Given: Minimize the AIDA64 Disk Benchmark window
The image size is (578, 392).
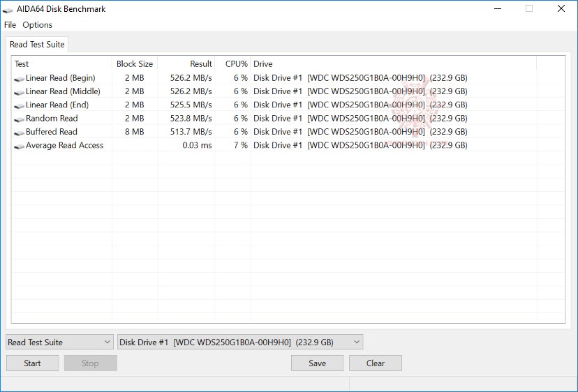Looking at the screenshot, I should [498, 8].
